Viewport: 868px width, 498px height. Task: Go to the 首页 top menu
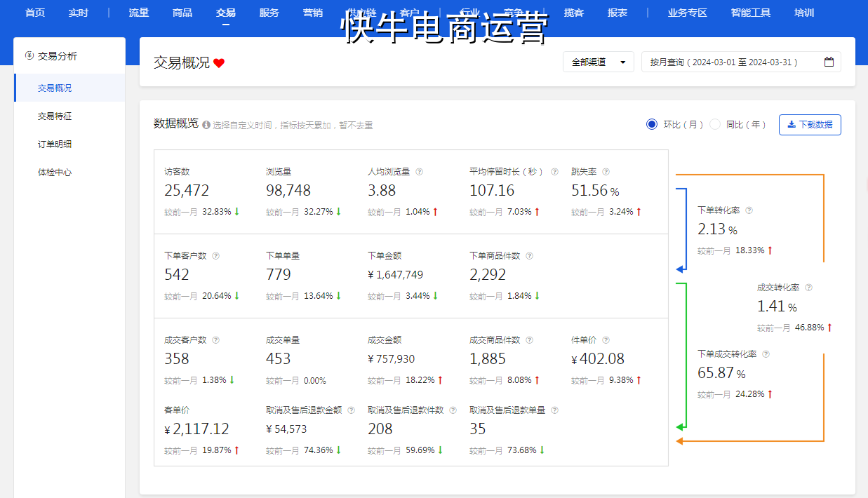[x=35, y=13]
